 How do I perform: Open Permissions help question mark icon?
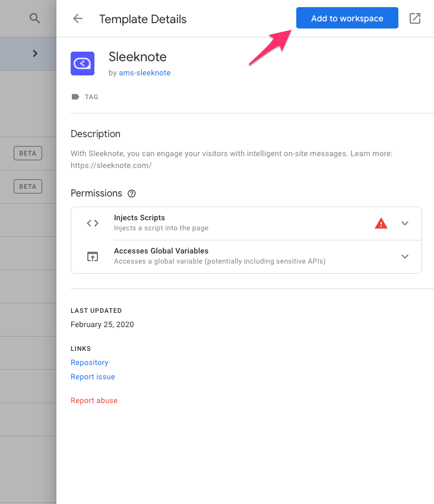(x=131, y=194)
